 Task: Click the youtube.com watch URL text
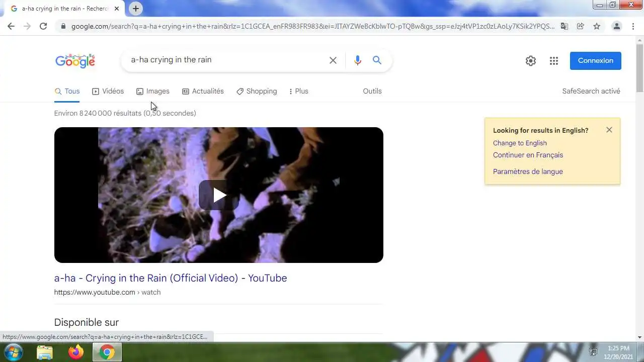[x=107, y=292]
